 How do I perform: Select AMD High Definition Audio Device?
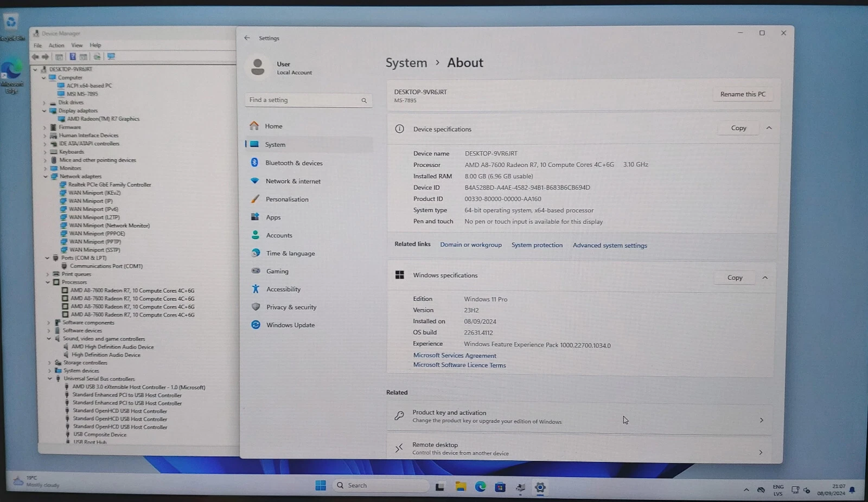(112, 347)
